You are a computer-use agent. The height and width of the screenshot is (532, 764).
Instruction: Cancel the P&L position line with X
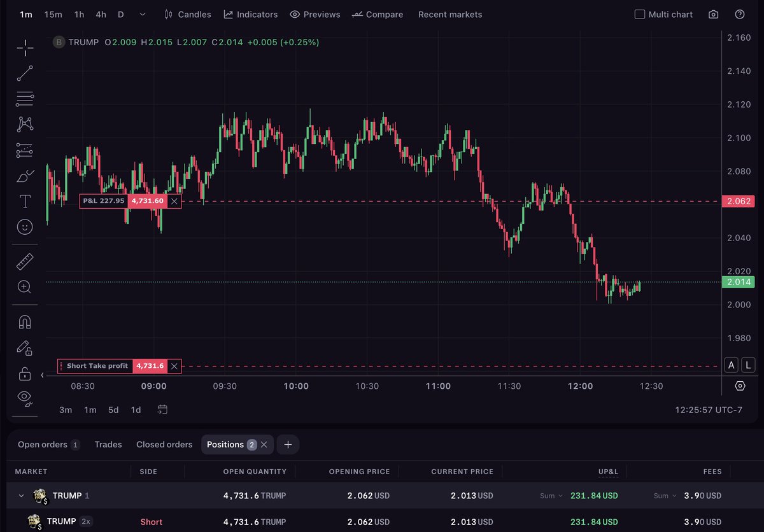pyautogui.click(x=174, y=201)
